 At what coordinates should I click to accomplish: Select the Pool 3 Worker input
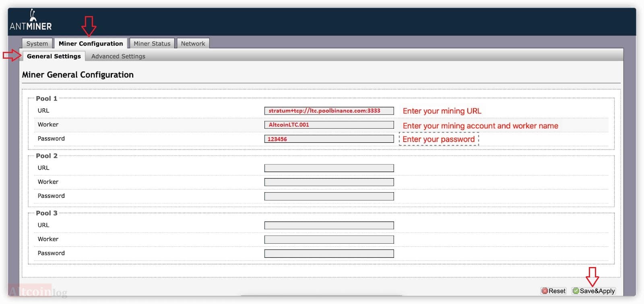(329, 240)
